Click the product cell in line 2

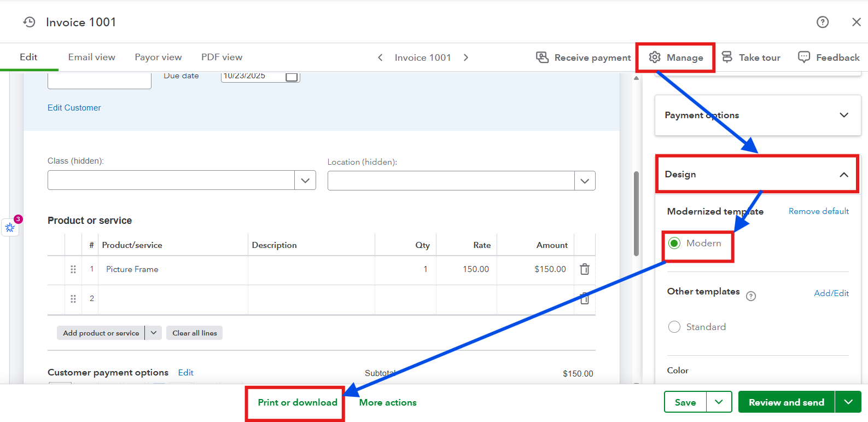tap(173, 299)
